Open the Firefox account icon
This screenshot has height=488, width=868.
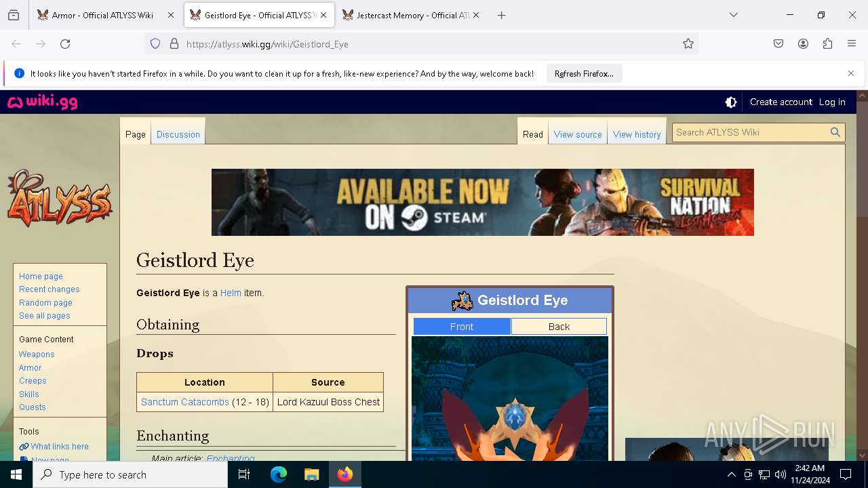803,44
